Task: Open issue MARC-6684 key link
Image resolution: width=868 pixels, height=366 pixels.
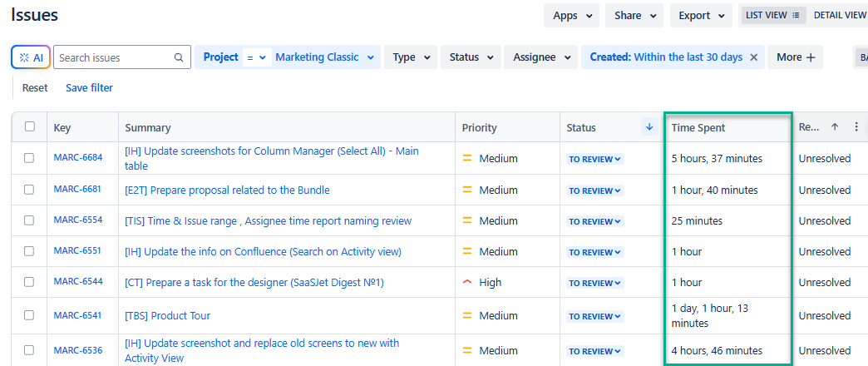Action: 78,157
